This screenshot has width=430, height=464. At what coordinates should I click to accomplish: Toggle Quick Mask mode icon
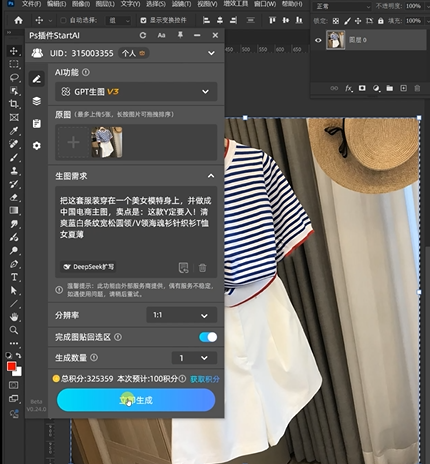(14, 385)
